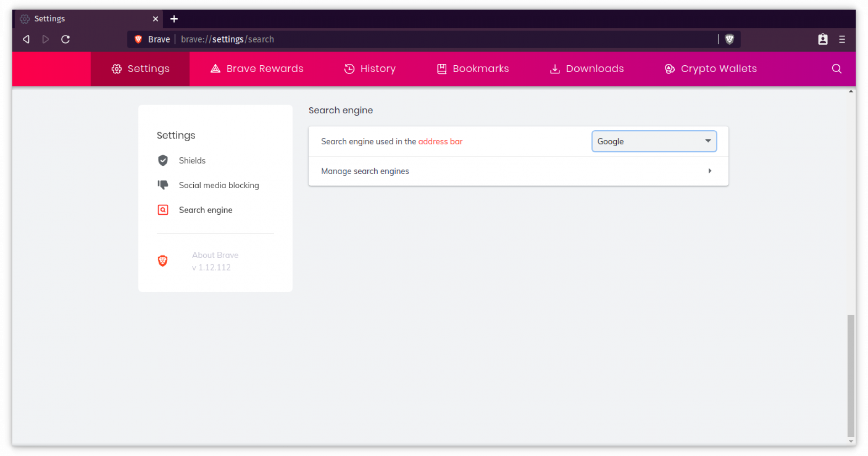Open the Downloads page
Viewport: 868px width, 456px height.
point(587,69)
